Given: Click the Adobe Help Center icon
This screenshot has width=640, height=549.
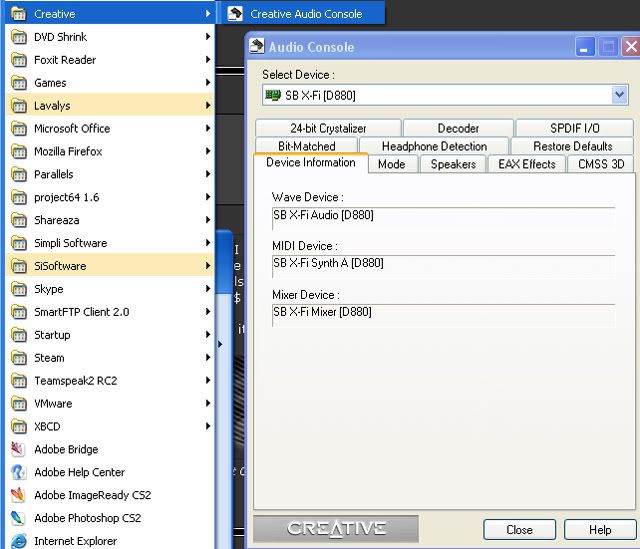Looking at the screenshot, I should tap(18, 472).
